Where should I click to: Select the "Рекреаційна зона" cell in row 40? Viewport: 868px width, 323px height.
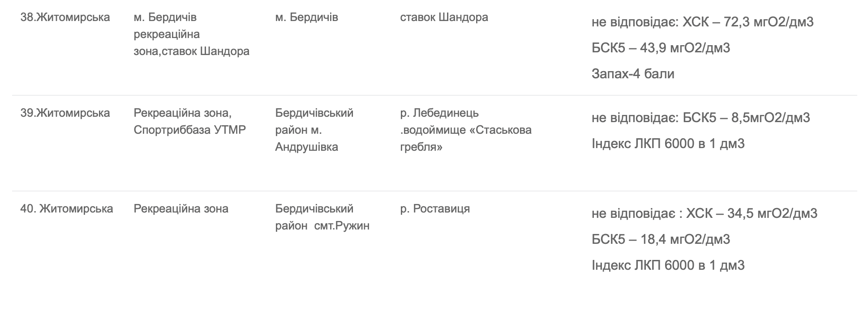(x=181, y=209)
